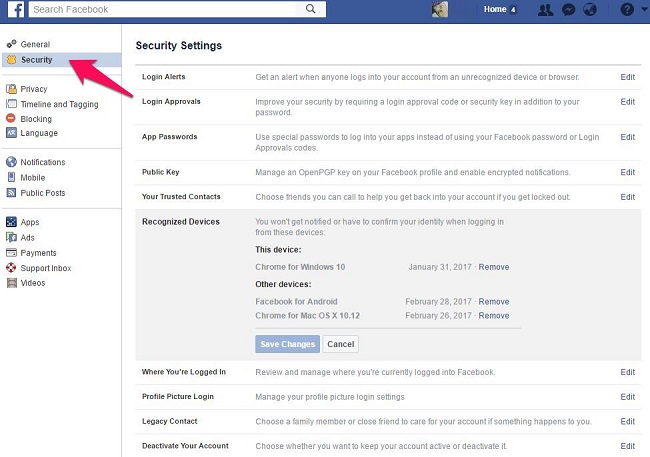Click the red Blocking icon
The height and width of the screenshot is (457, 650).
(11, 119)
